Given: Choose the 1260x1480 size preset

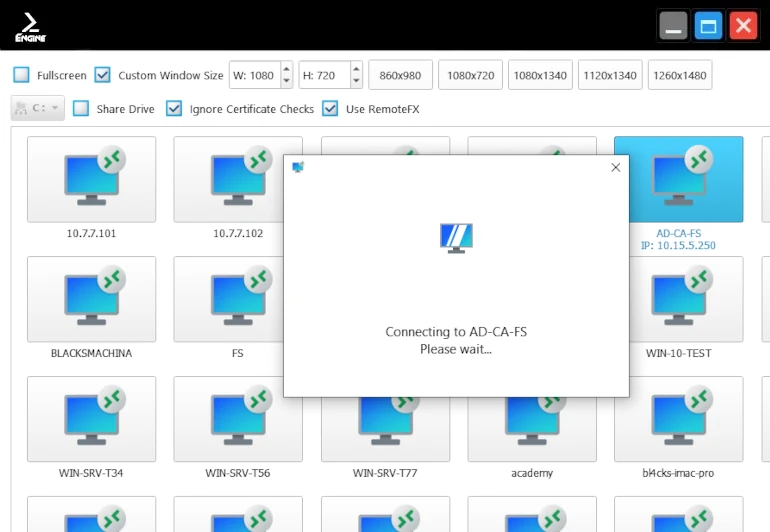Looking at the screenshot, I should click(x=680, y=75).
